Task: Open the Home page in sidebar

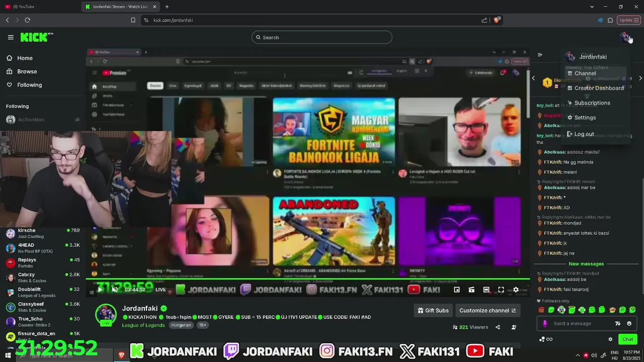Action: tap(20, 58)
